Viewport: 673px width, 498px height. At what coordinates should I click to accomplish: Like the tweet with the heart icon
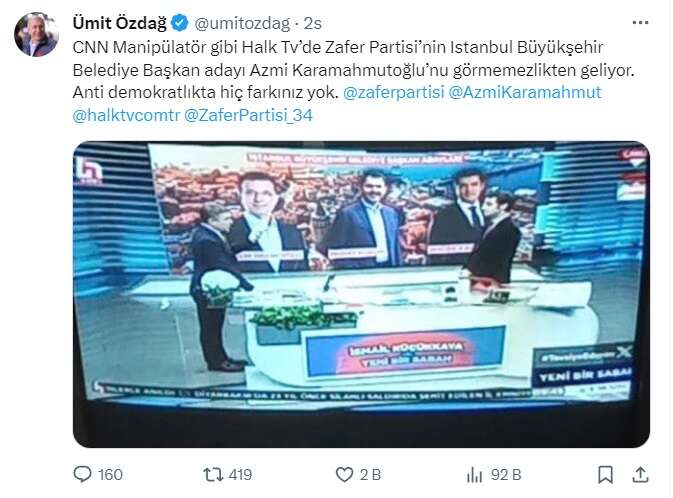click(x=344, y=475)
